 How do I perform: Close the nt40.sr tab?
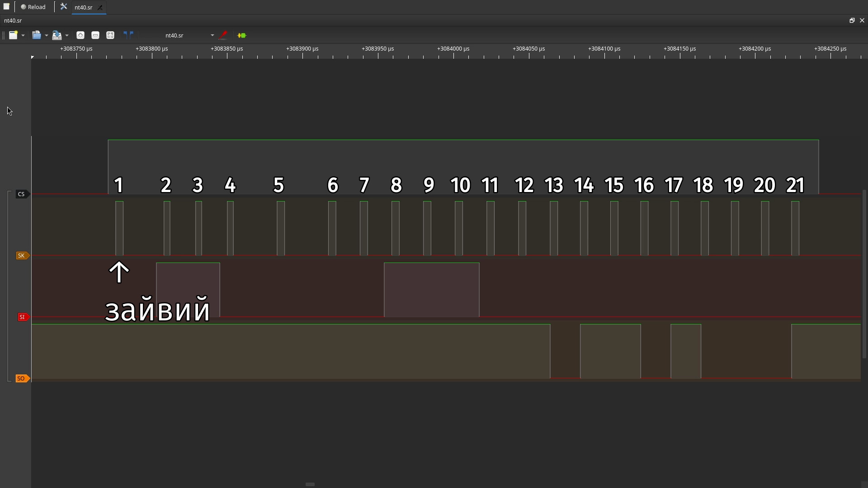tap(100, 7)
